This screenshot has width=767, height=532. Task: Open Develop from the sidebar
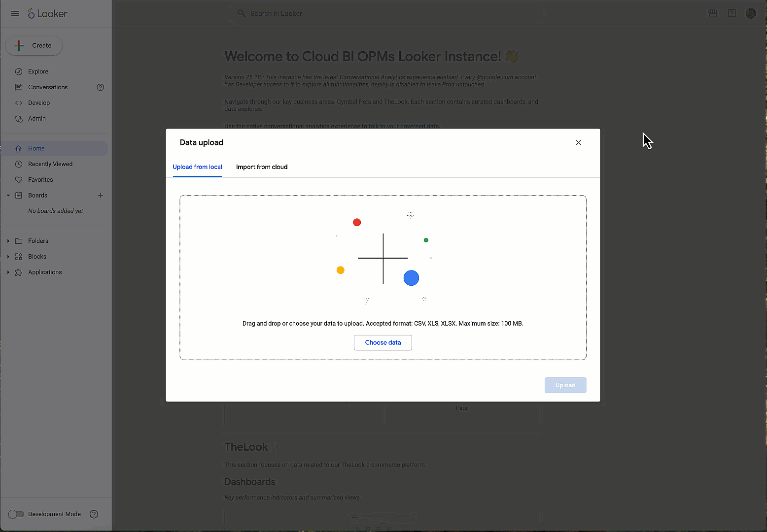click(x=18, y=102)
